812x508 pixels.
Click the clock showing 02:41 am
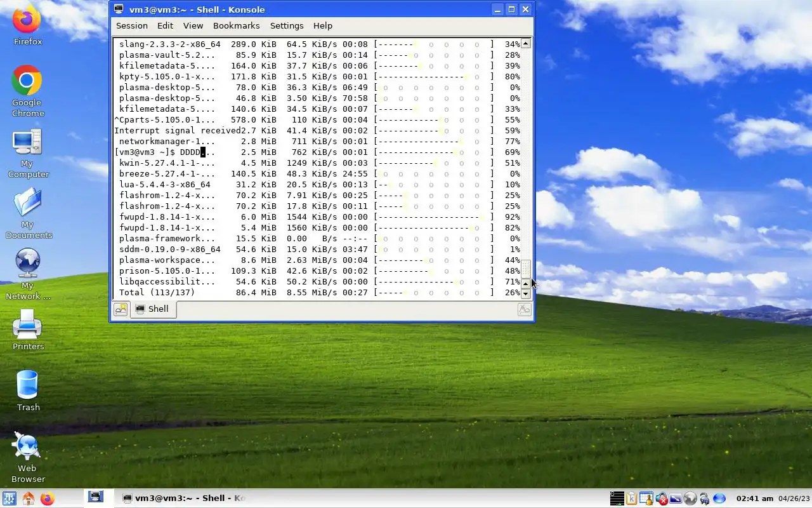(755, 498)
